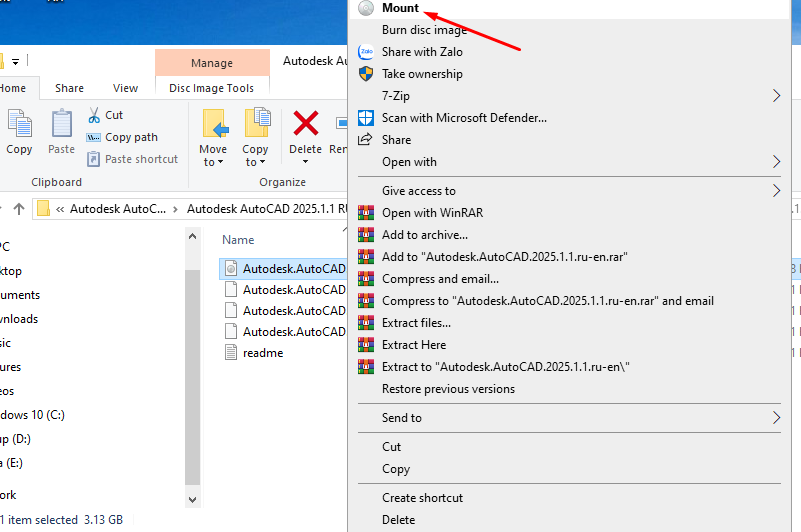The width and height of the screenshot is (801, 532).
Task: Click the navigation pane scrollbar thumb
Action: (193, 377)
